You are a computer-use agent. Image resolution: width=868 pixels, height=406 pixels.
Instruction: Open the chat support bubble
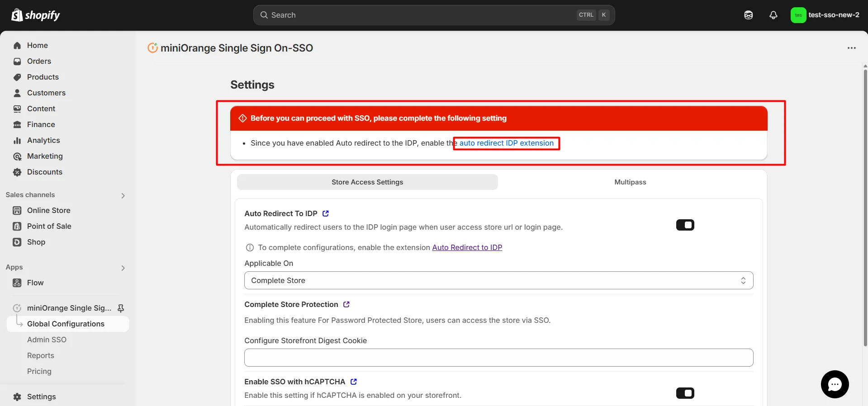coord(835,384)
